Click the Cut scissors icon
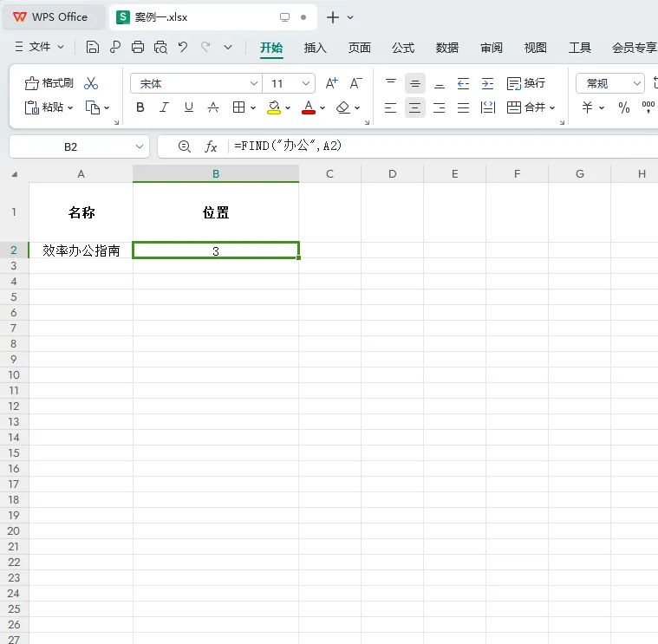Image resolution: width=658 pixels, height=644 pixels. coord(91,83)
